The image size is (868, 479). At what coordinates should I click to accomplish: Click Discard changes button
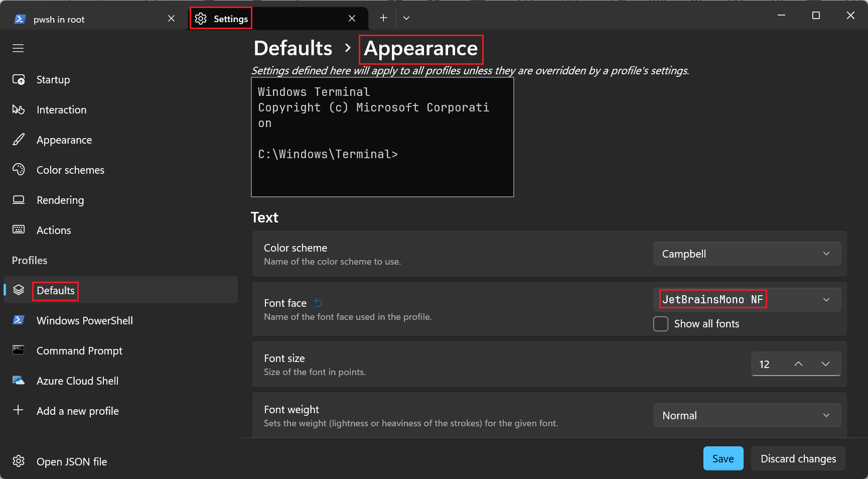(x=798, y=458)
